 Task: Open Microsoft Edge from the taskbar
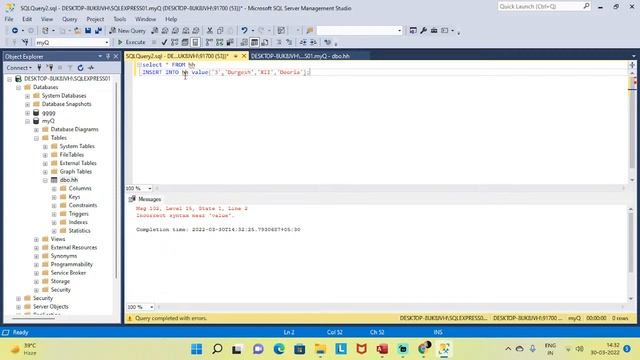(279, 349)
